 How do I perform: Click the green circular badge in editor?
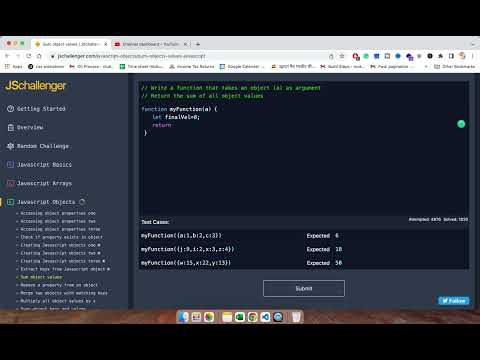[461, 124]
